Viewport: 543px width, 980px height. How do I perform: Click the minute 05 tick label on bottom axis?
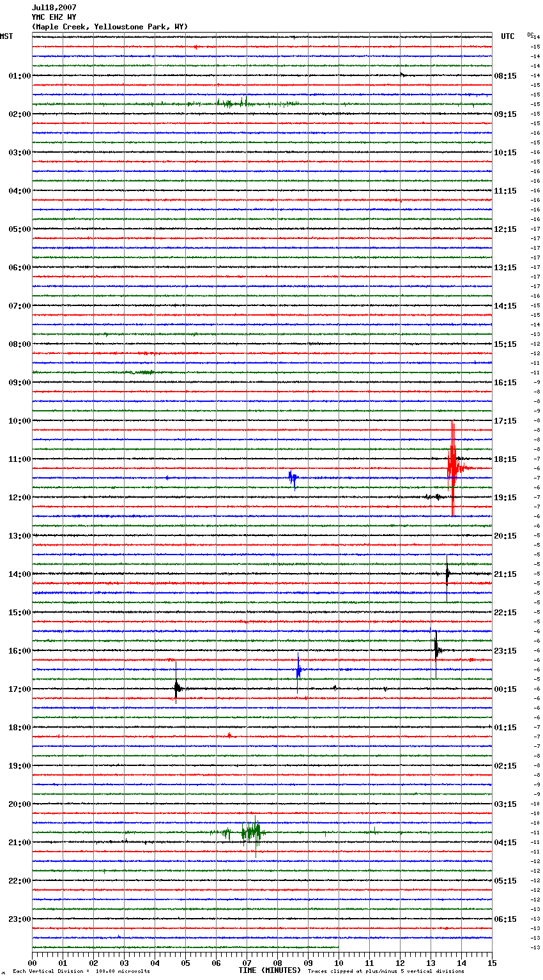185,963
